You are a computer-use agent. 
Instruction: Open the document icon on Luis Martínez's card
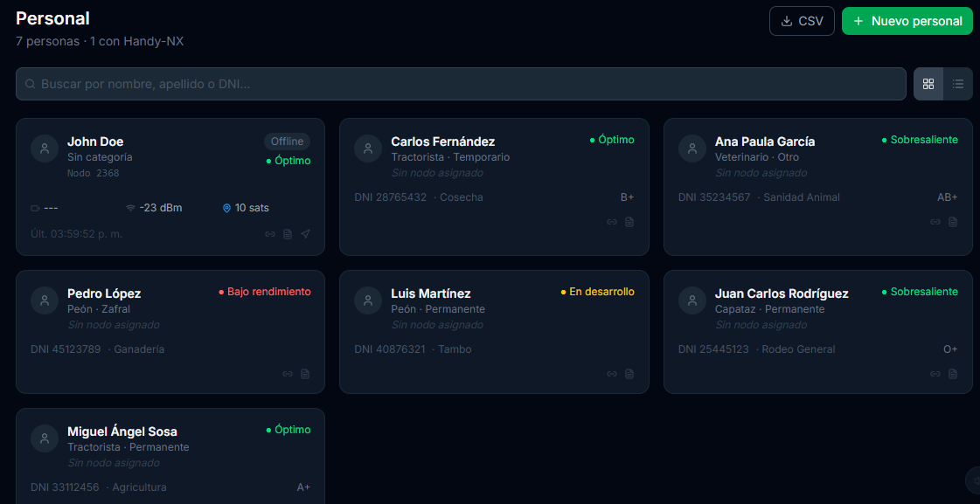(x=629, y=374)
